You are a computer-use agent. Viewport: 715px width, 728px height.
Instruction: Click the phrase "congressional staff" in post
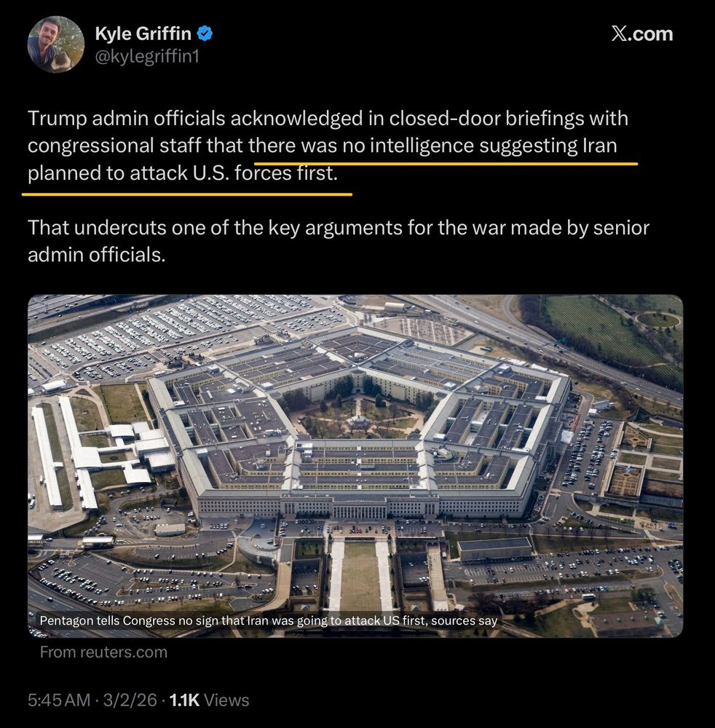pos(115,146)
